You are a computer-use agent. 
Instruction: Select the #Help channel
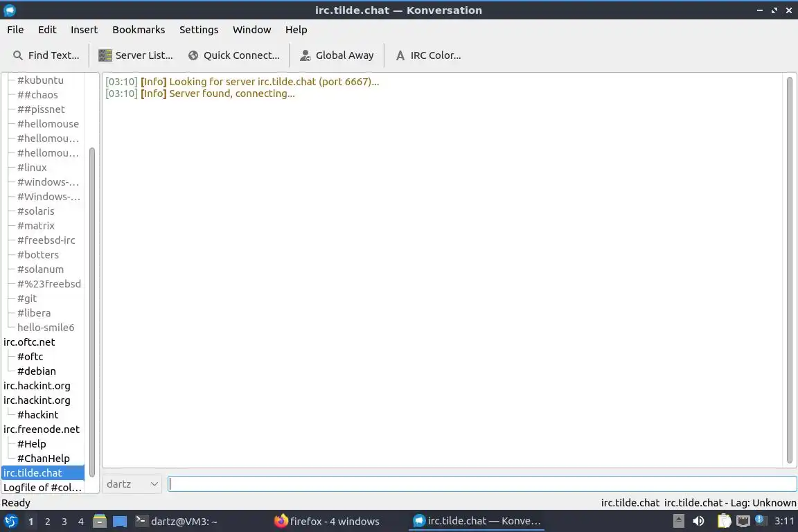coord(32,444)
